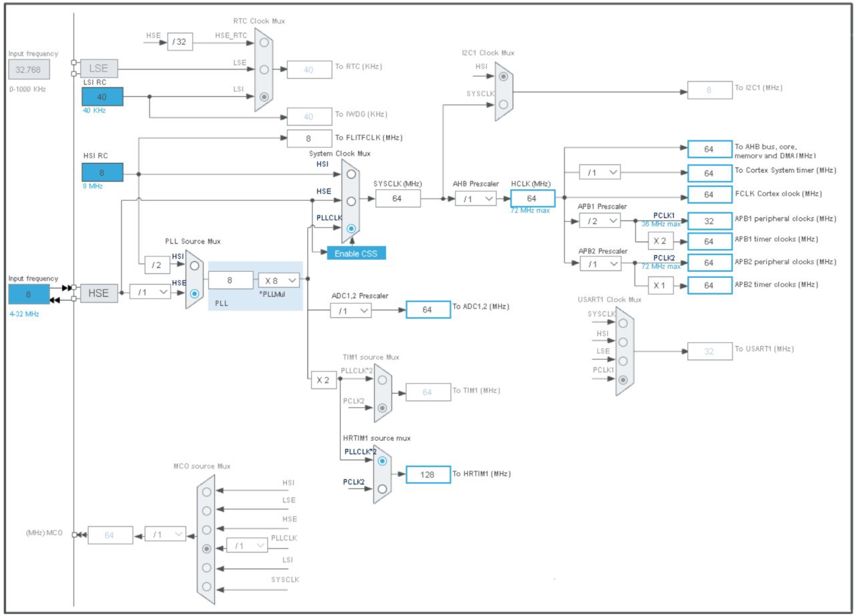
Task: Choose PLLCLK in MCO source Mux
Action: coord(206,549)
